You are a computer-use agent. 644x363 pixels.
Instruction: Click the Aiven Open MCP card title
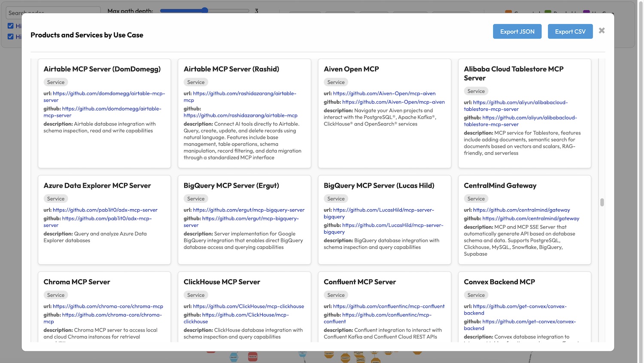tap(351, 69)
